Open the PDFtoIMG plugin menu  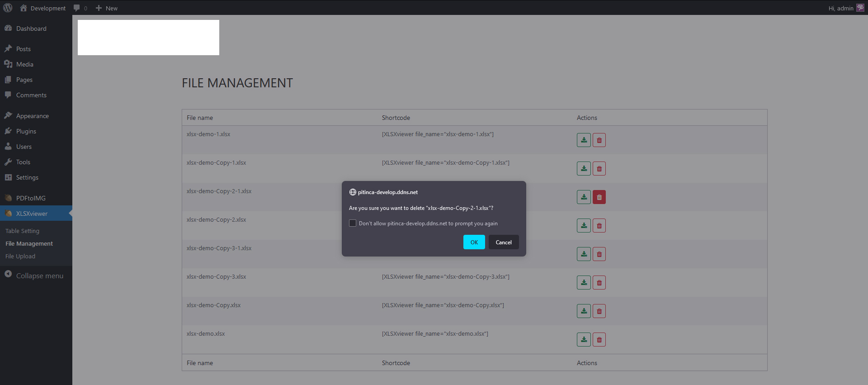point(36,198)
